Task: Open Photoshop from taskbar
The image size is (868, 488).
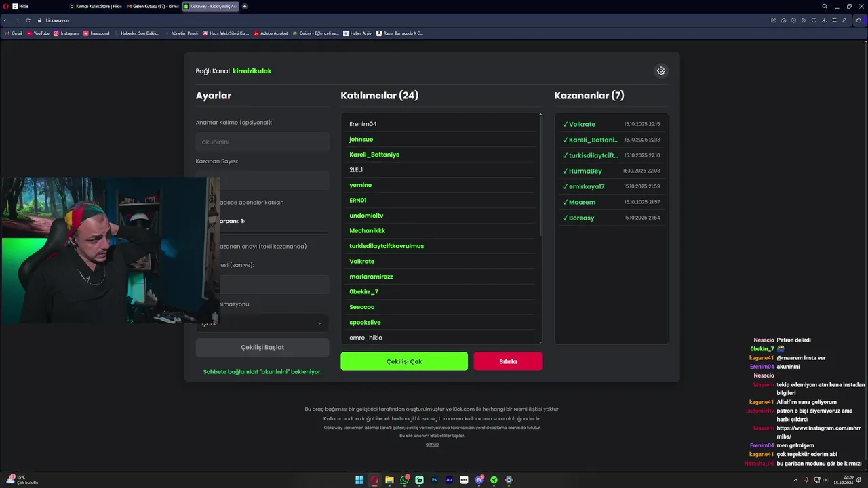Action: [435, 480]
